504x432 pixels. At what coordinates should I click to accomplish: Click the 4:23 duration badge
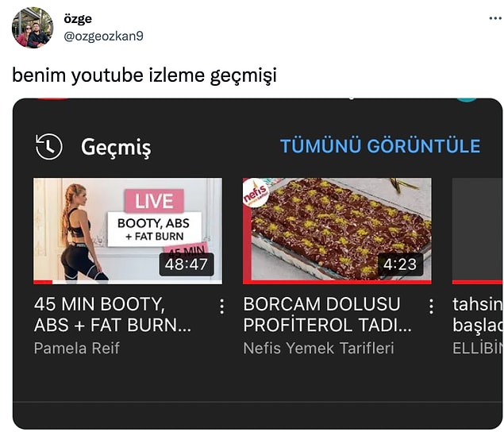(400, 264)
